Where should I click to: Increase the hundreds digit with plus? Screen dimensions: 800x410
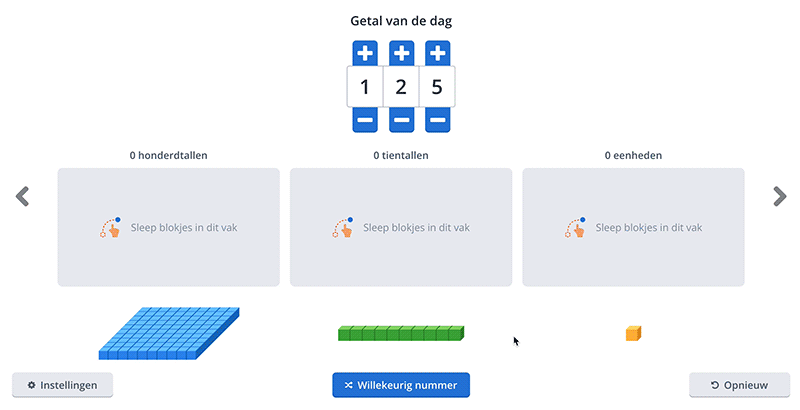pos(365,54)
